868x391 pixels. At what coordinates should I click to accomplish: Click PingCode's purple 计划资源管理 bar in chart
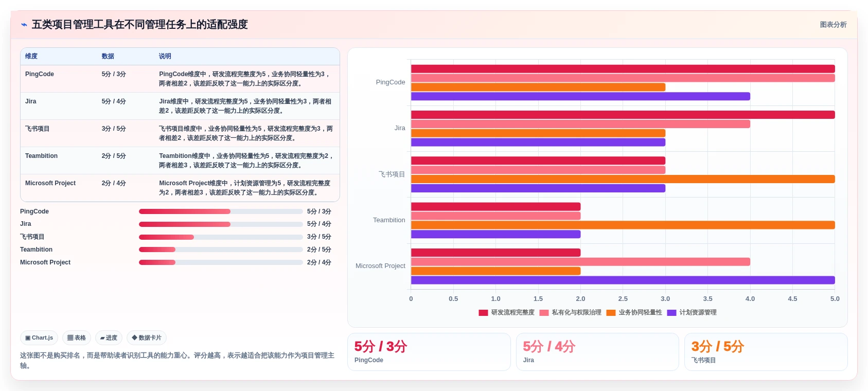tap(580, 96)
